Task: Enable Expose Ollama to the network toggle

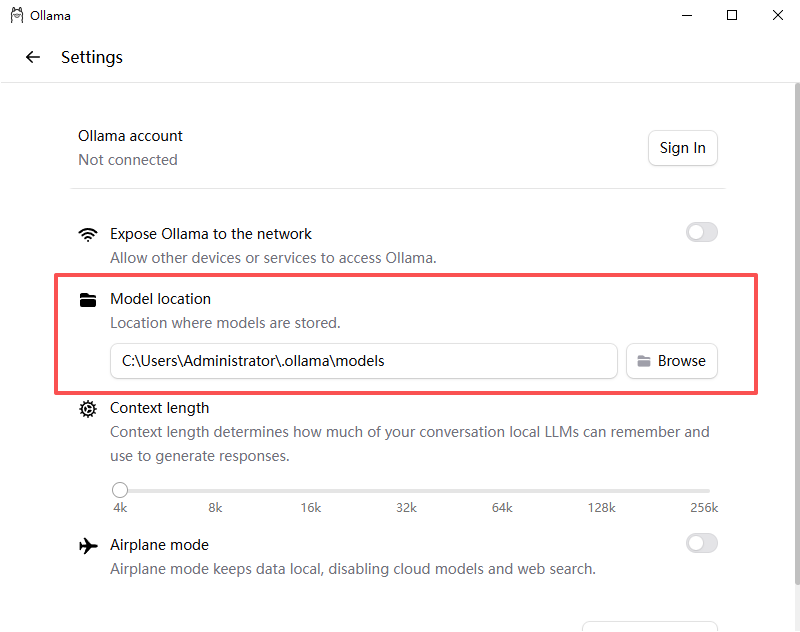Action: point(702,233)
